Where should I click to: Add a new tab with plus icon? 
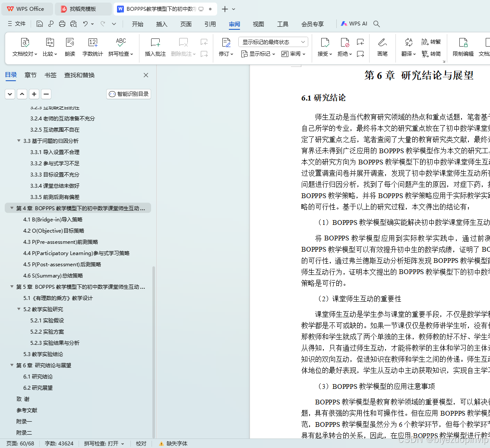coord(224,9)
